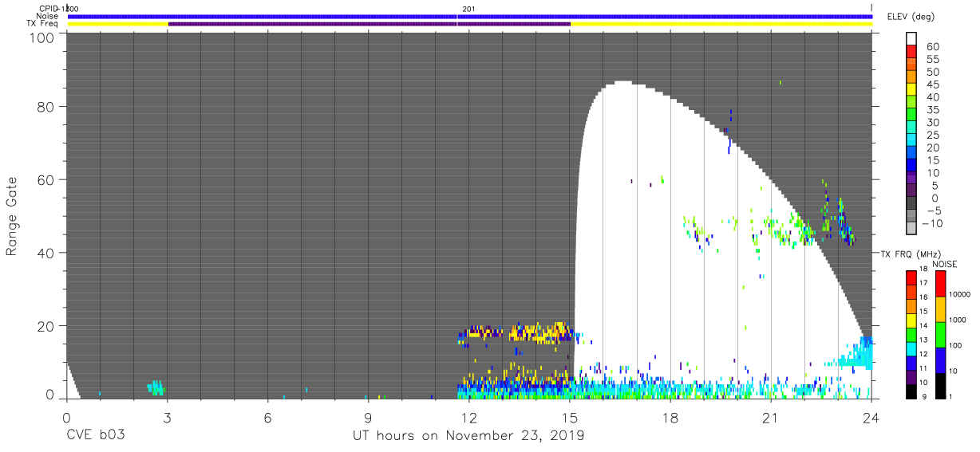Pick the green segment of the NOISE bar
980x452 pixels.
(940, 335)
